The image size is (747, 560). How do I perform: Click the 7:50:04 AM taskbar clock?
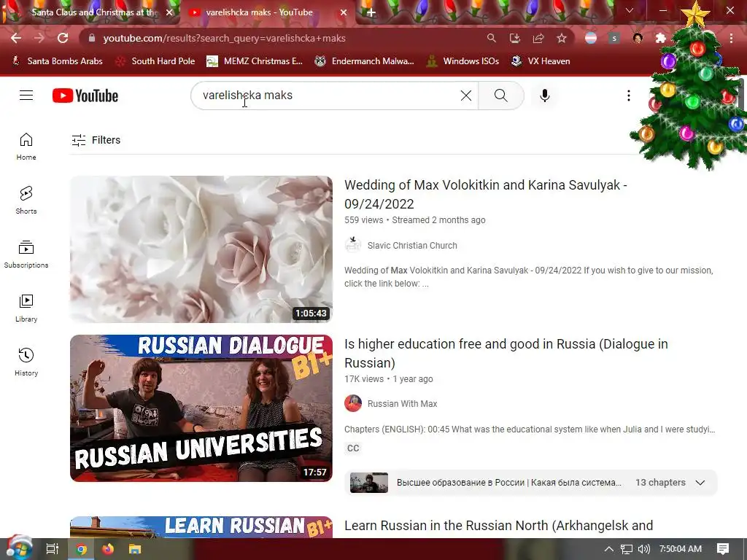(681, 549)
